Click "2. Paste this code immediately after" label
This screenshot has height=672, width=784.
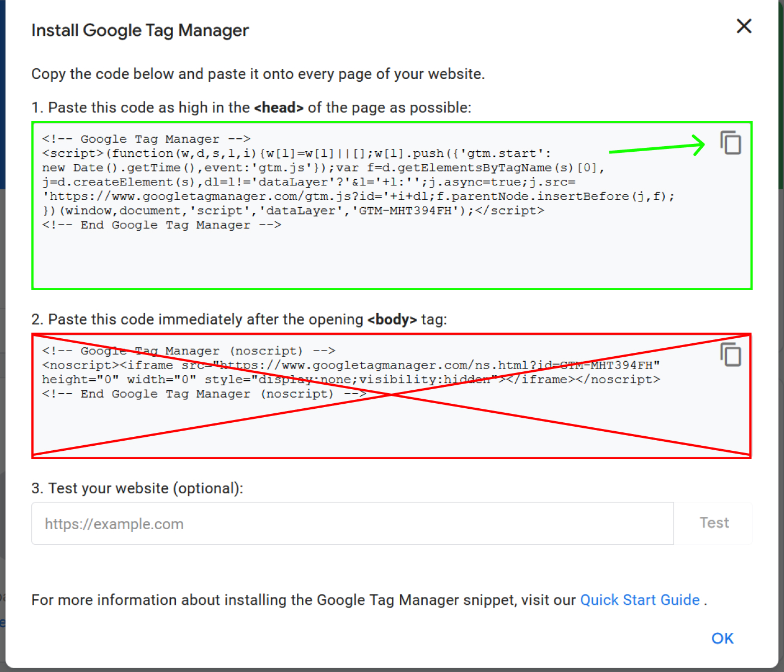pyautogui.click(x=239, y=320)
